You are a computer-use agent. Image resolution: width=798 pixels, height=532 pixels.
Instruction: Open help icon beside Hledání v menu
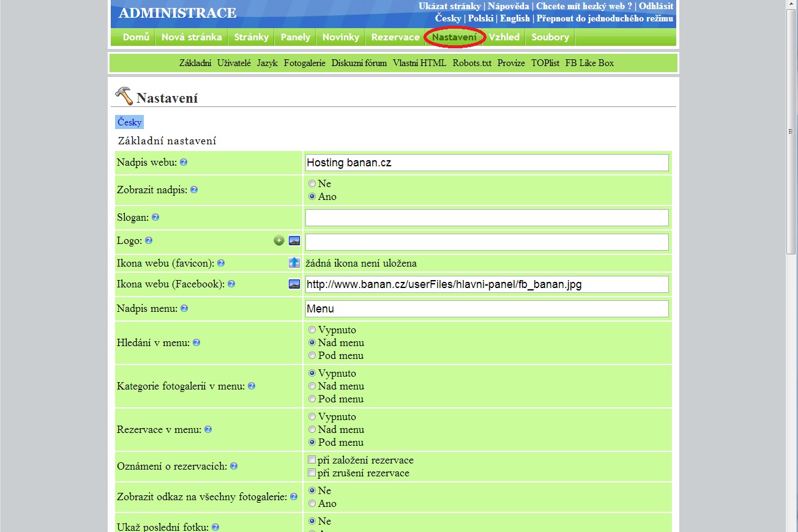pyautogui.click(x=196, y=342)
